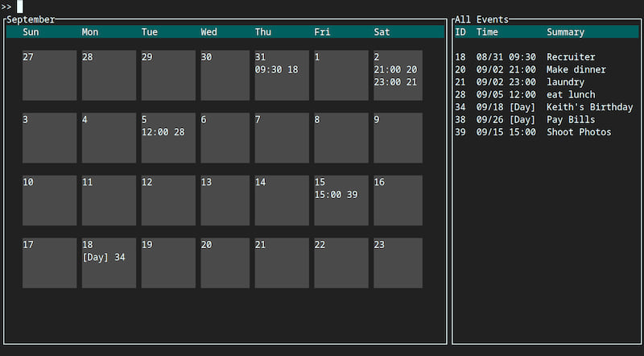
Task: Select the September 2 day cell
Action: pos(398,75)
